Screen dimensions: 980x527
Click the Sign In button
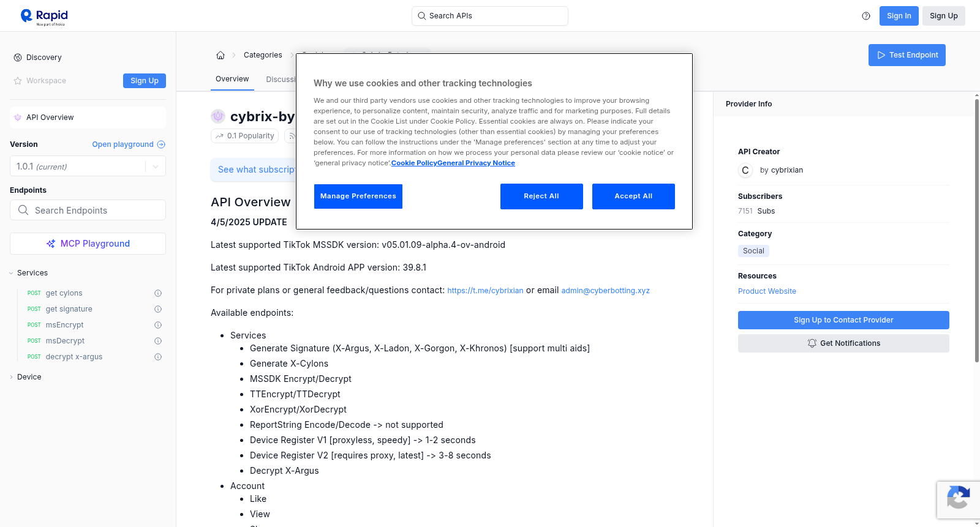(899, 16)
